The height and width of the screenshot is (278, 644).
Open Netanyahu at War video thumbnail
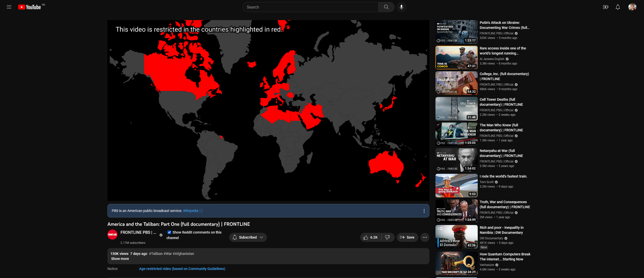tap(456, 160)
